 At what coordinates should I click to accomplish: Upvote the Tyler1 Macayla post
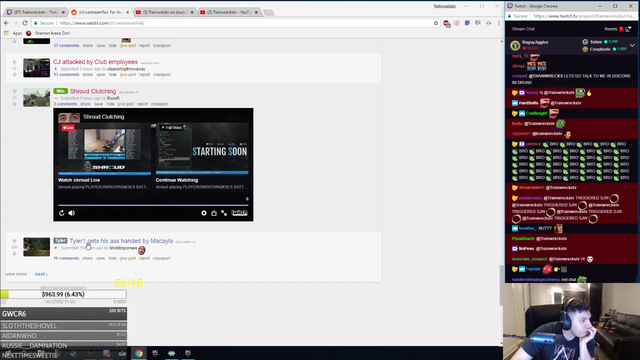15,241
